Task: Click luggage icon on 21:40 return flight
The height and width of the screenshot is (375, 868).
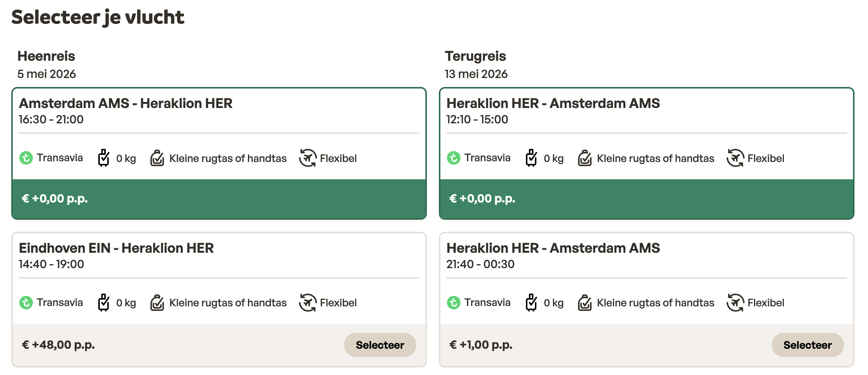Action: (x=531, y=303)
